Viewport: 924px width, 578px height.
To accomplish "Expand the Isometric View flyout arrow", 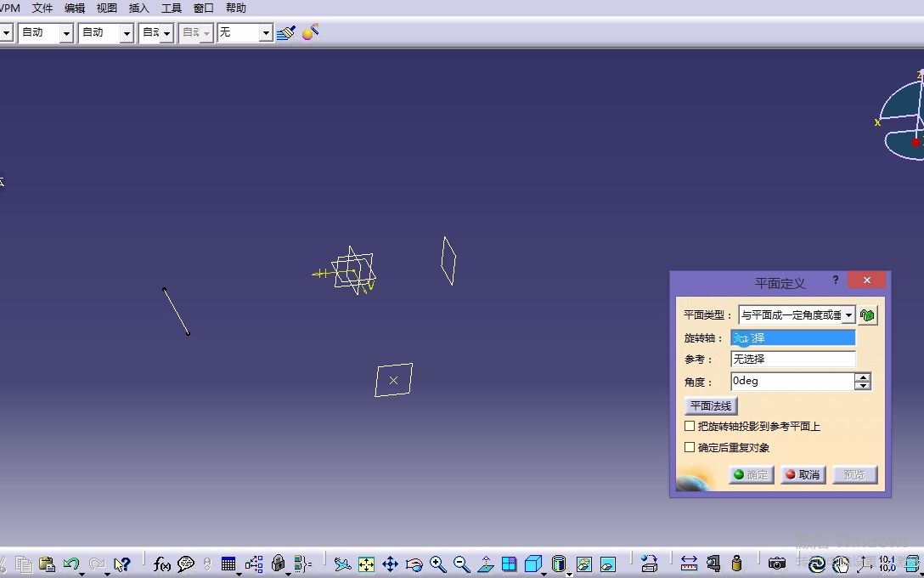I will pyautogui.click(x=544, y=574).
